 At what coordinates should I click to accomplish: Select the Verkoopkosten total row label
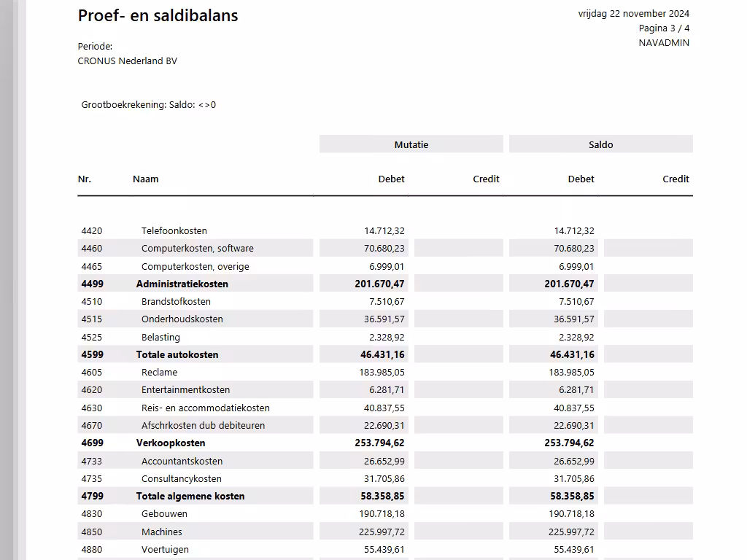(171, 443)
